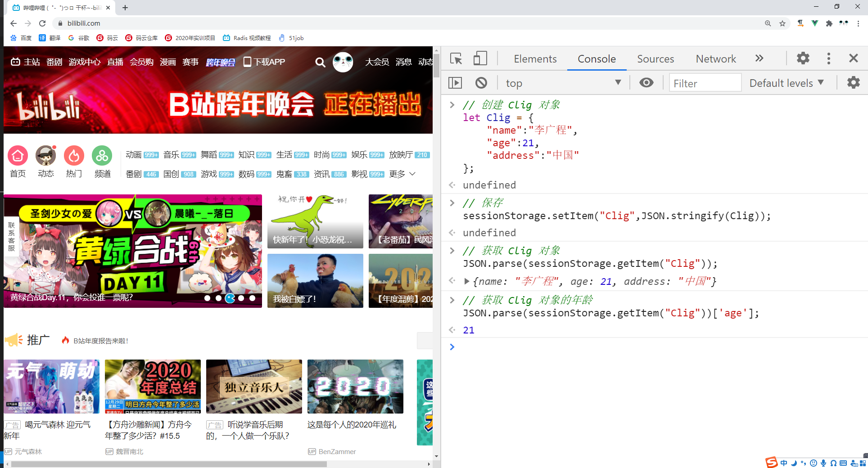868x468 pixels.
Task: Open the 小恐龙祝 dinosaur video thumbnail
Action: [x=315, y=221]
